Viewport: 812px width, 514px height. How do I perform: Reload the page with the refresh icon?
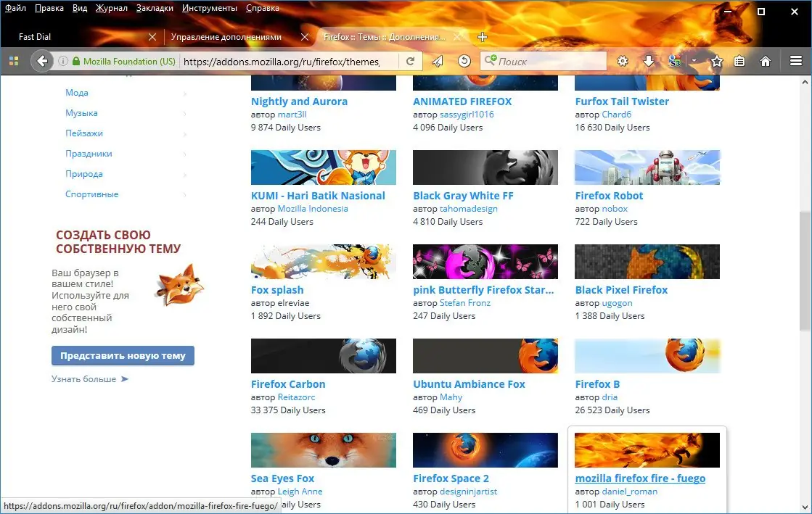click(410, 61)
